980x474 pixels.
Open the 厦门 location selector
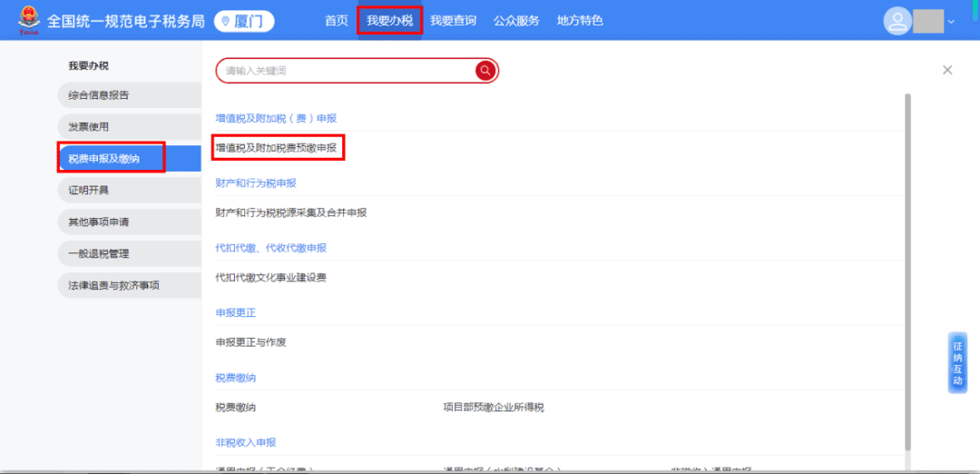[244, 21]
